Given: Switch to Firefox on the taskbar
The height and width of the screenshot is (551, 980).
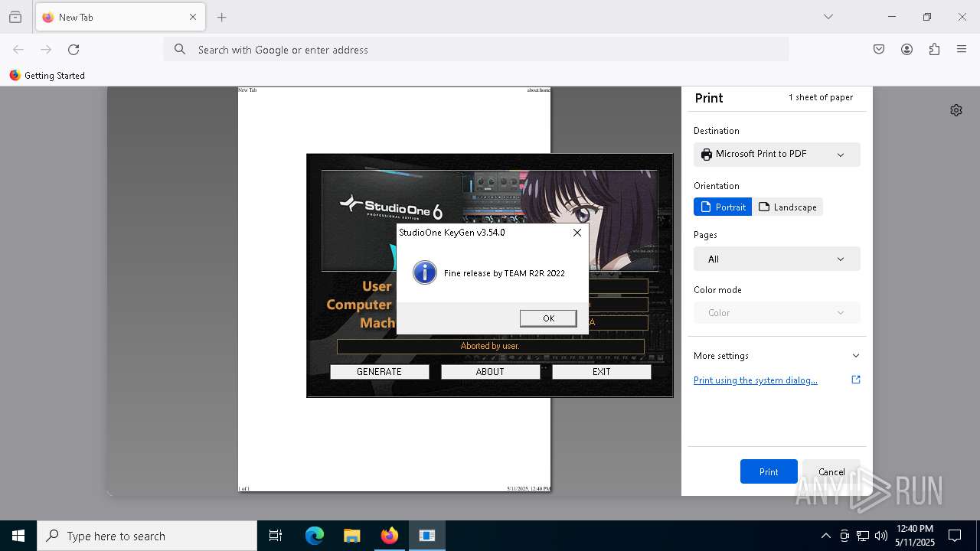Looking at the screenshot, I should pyautogui.click(x=390, y=536).
